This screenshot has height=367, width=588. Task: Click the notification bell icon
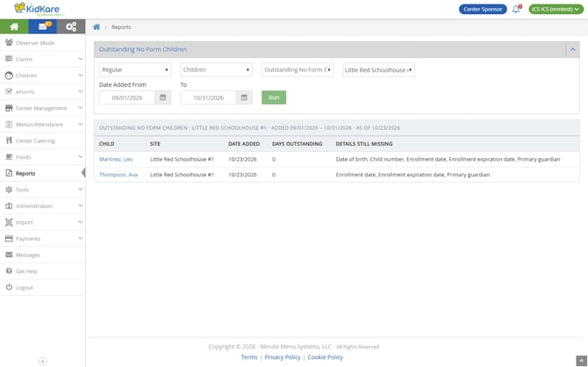click(x=516, y=9)
